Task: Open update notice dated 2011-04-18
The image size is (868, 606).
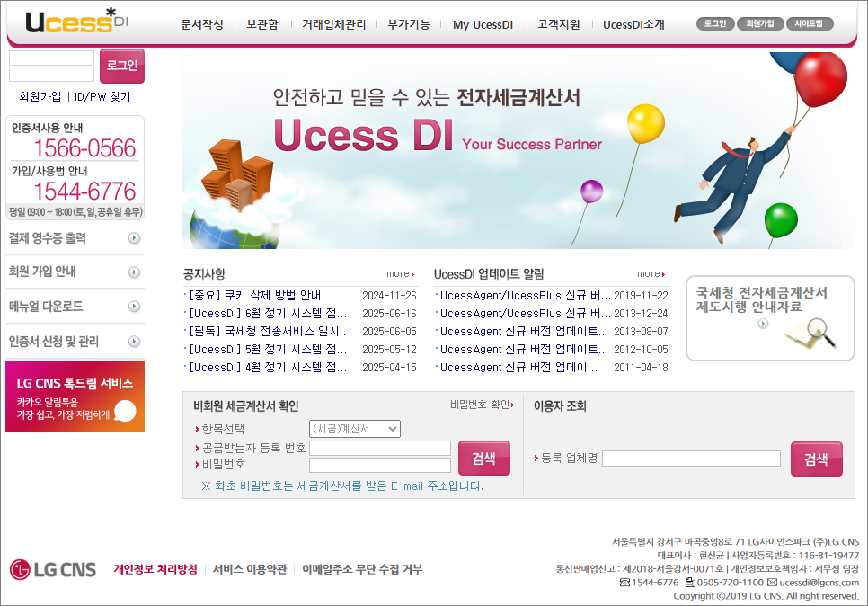Action: click(518, 367)
